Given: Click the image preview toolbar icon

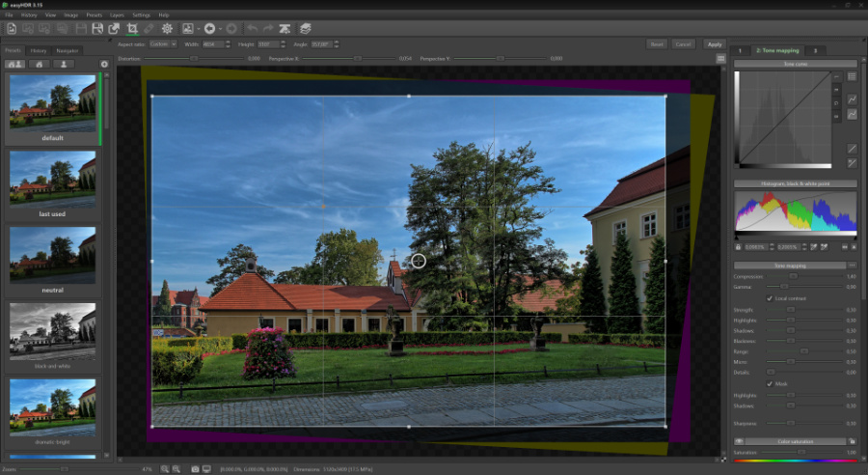Looking at the screenshot, I should 188,29.
